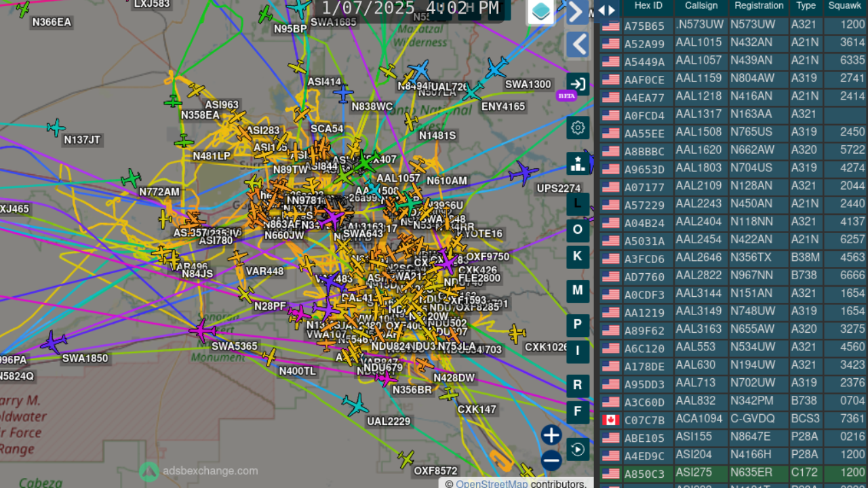Image resolution: width=868 pixels, height=488 pixels.
Task: Select the green N772AM aircraft icon
Action: pos(131,178)
